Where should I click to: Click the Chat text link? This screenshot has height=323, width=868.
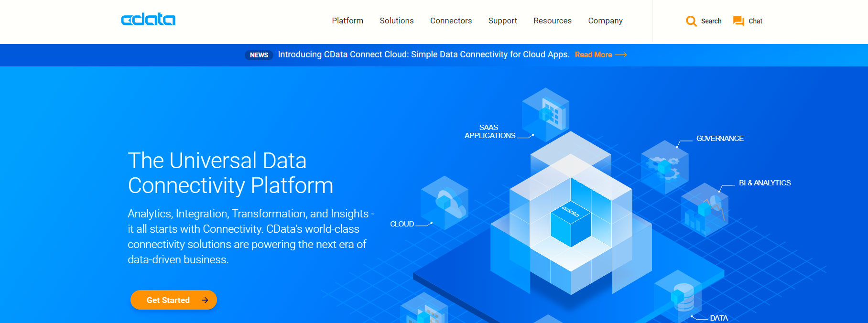tap(755, 21)
